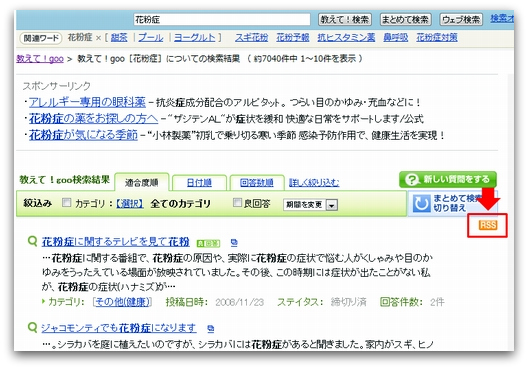
Task: Click the 鼻呼吸 related word link
Action: (x=396, y=37)
